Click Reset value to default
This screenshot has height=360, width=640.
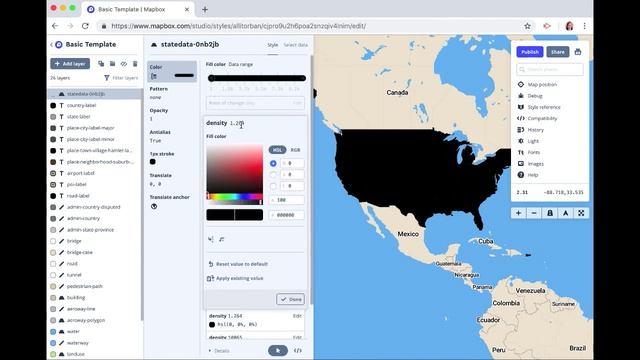[238, 264]
